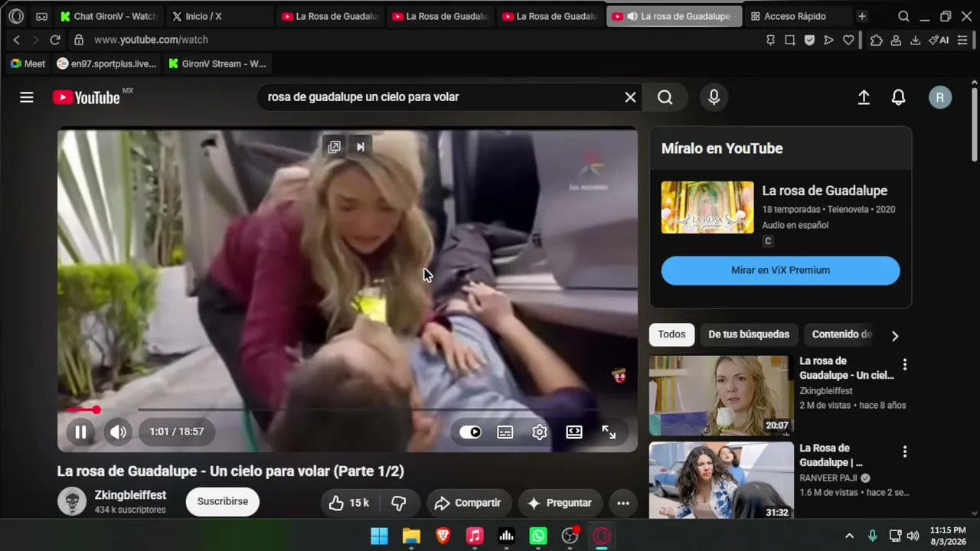Click the Preguntar AI button
980x551 pixels.
pos(560,503)
